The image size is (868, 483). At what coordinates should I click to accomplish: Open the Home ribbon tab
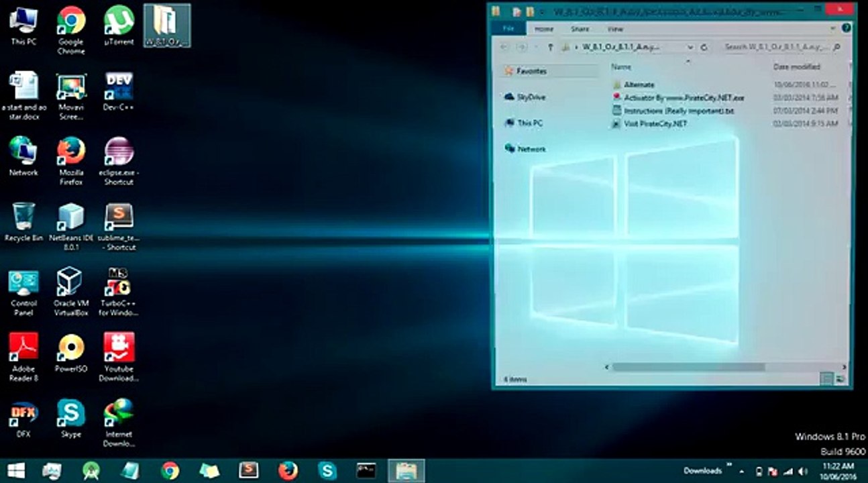click(544, 29)
